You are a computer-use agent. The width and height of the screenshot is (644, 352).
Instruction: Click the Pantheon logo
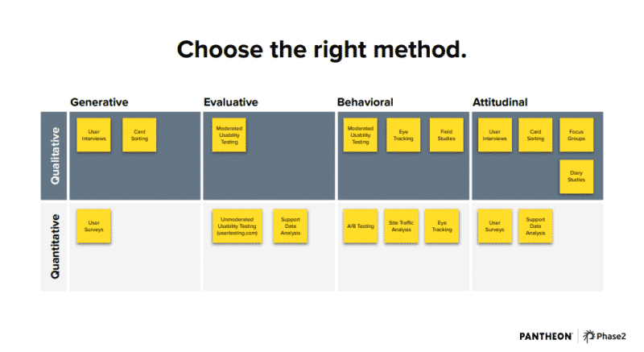coord(546,337)
